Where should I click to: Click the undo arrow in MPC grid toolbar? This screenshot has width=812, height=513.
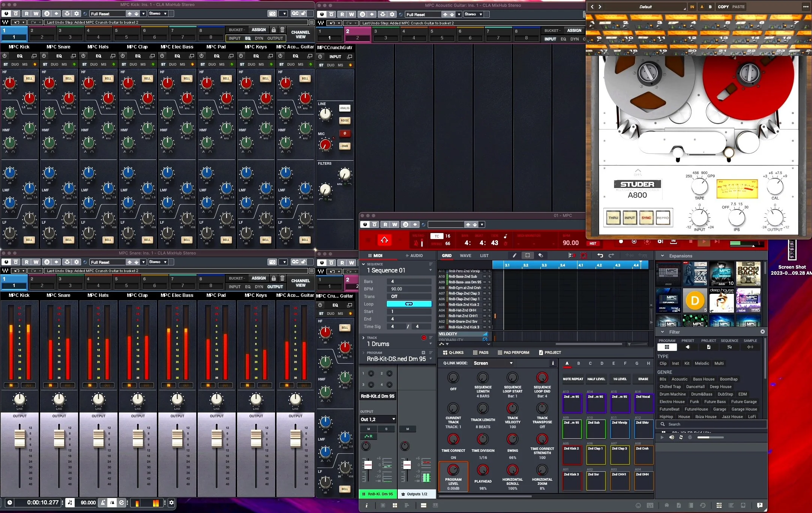(x=600, y=256)
